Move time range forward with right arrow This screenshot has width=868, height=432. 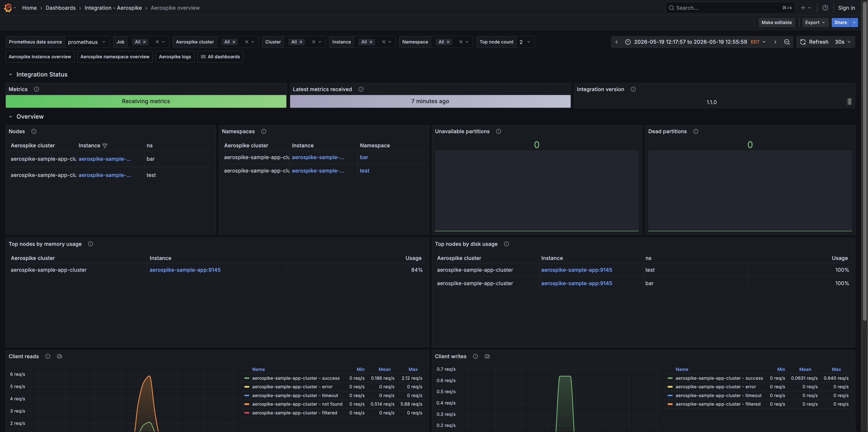[x=775, y=42]
